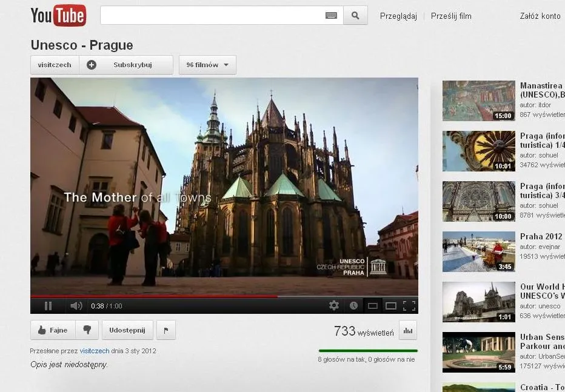Viewport: 565px width, 392px height.
Task: Open the on-screen keyboard in the search box
Action: point(331,15)
